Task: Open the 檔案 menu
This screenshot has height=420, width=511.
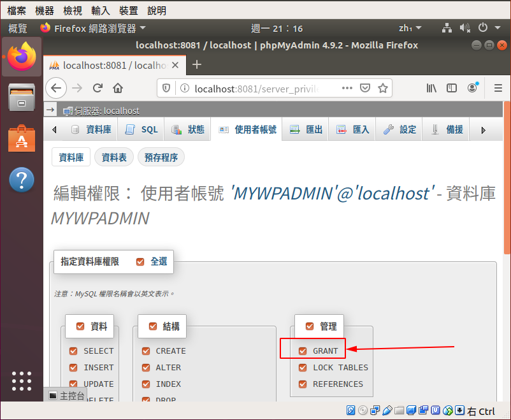Action: pyautogui.click(x=17, y=11)
